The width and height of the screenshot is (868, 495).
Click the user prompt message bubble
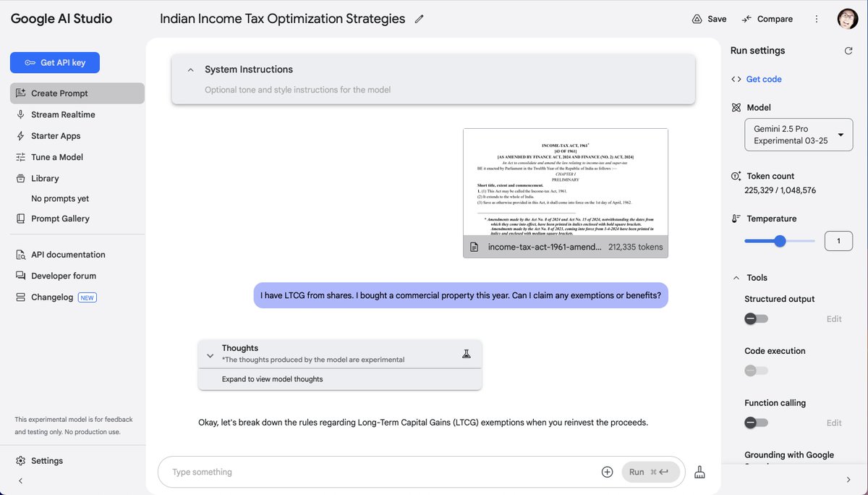coord(461,295)
